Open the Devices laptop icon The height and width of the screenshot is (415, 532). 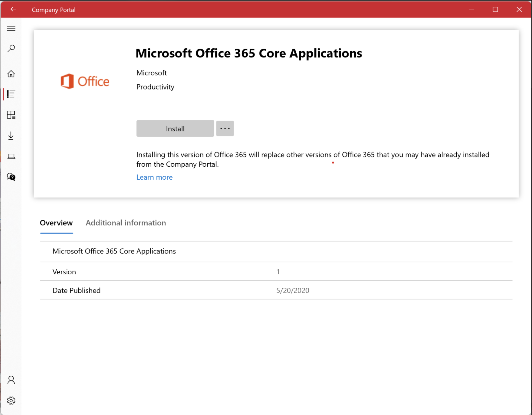point(11,156)
